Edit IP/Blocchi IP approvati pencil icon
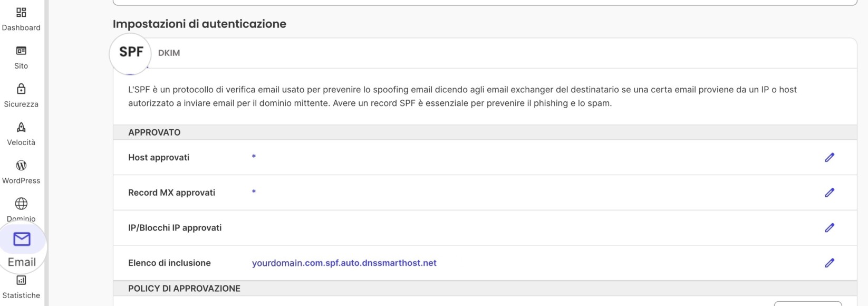The image size is (868, 306). pyautogui.click(x=830, y=227)
